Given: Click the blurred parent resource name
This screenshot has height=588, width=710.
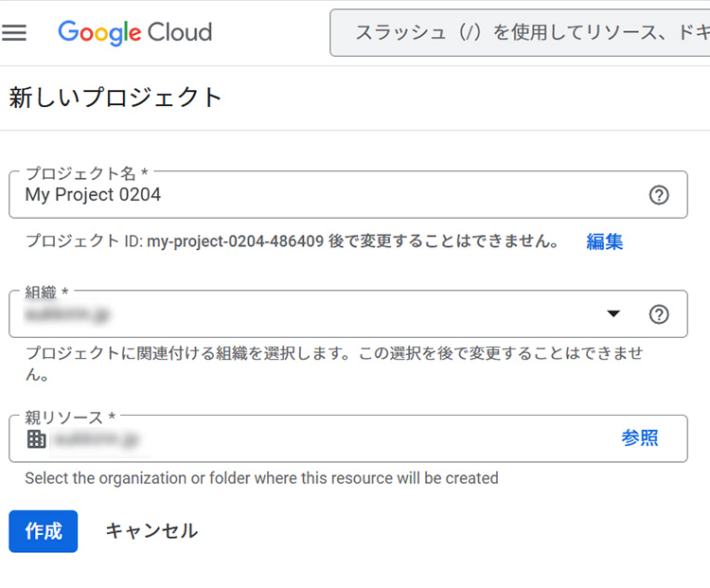Looking at the screenshot, I should pyautogui.click(x=96, y=438).
